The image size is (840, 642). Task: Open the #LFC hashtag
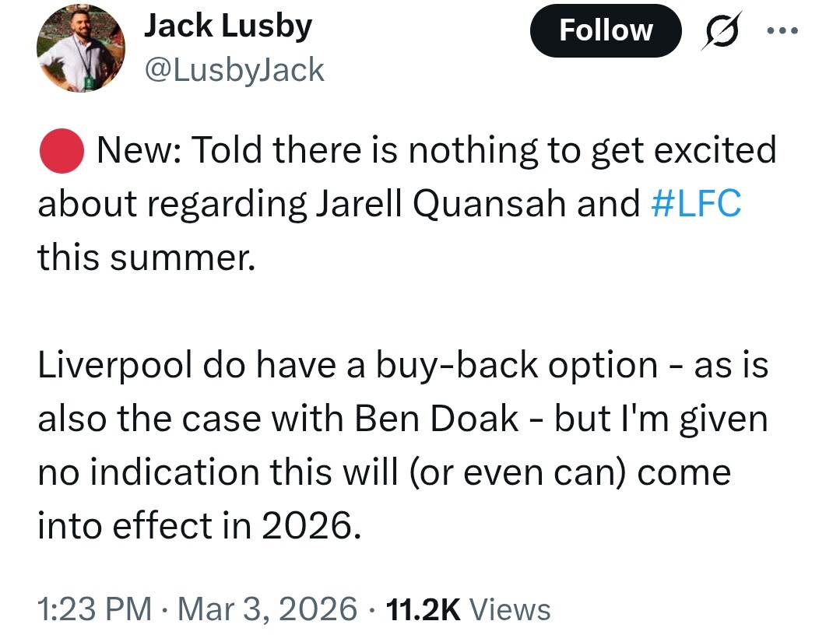point(694,204)
